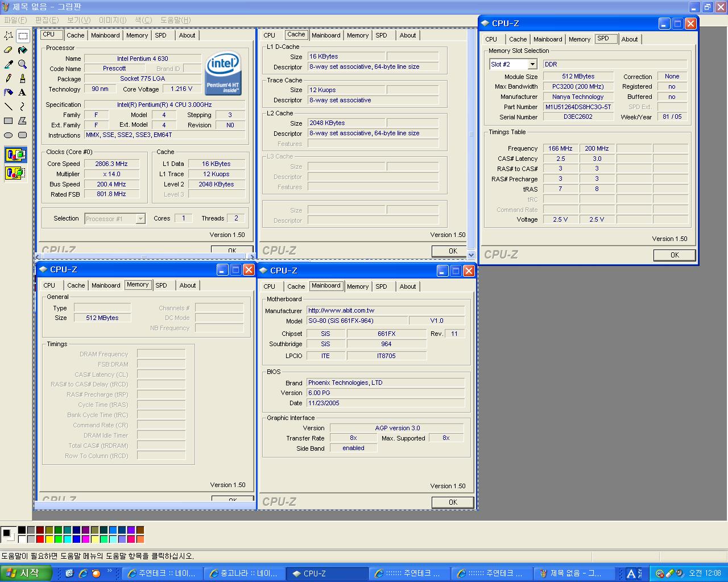
Task: Choose the Fill With Color bucket tool
Action: point(23,50)
